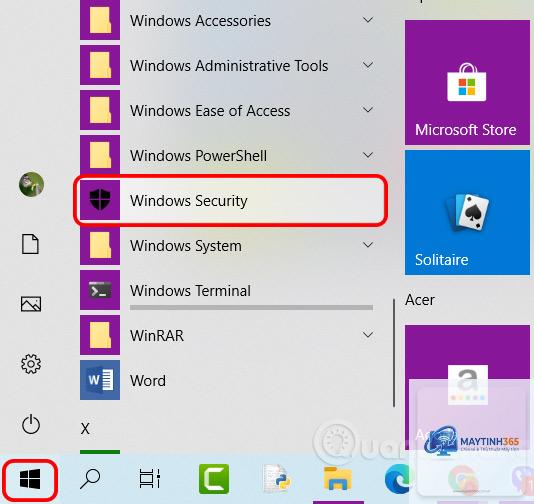Click the Acer tile group header
534x504 pixels.
(420, 300)
